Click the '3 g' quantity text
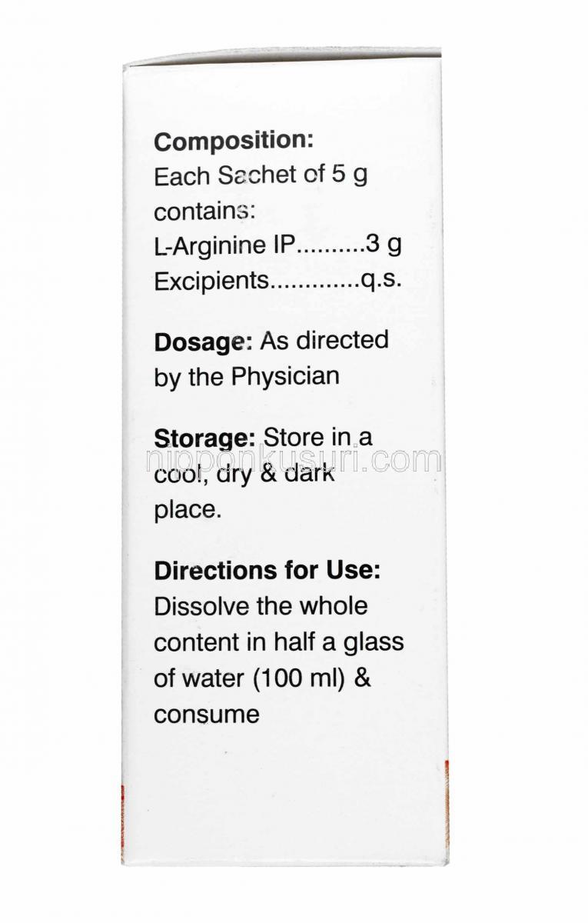This screenshot has height=923, width=588. pyautogui.click(x=384, y=246)
